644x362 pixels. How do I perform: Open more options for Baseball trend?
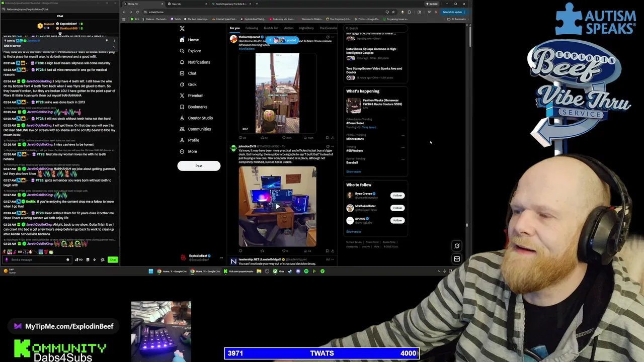[403, 159]
